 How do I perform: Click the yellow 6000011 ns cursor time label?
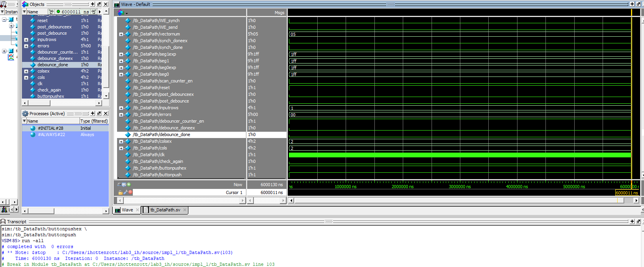626,193
